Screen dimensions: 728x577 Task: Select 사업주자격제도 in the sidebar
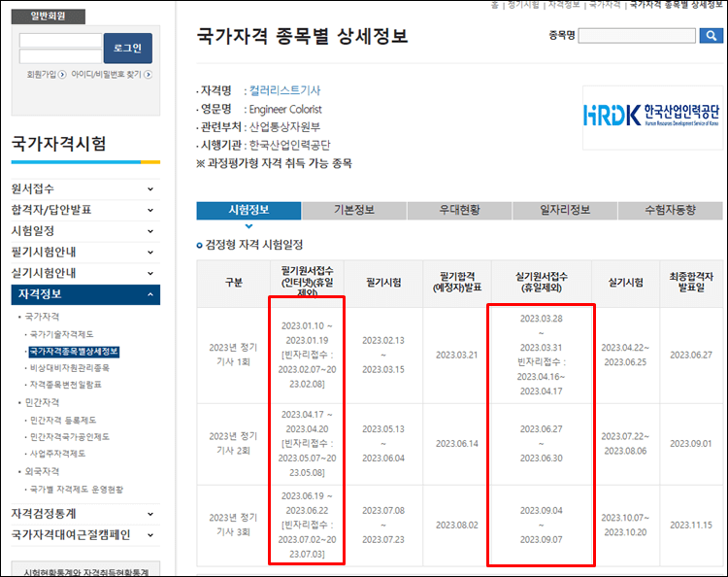57,454
